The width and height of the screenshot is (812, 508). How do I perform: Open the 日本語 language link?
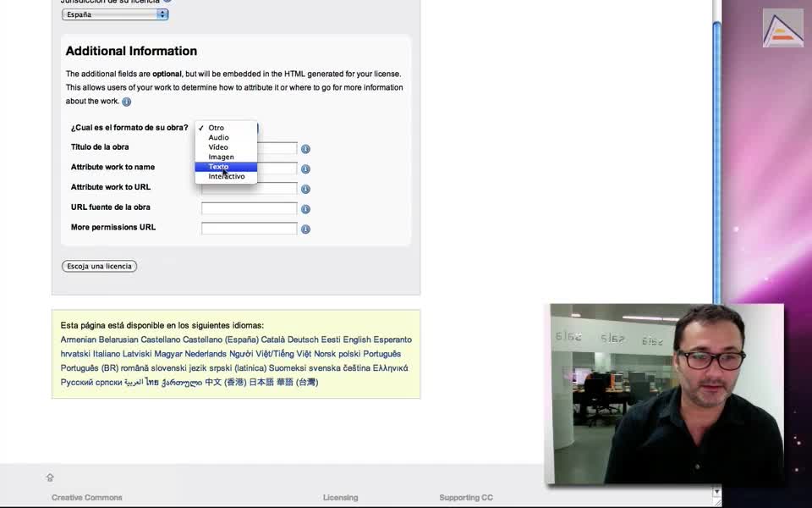[261, 382]
